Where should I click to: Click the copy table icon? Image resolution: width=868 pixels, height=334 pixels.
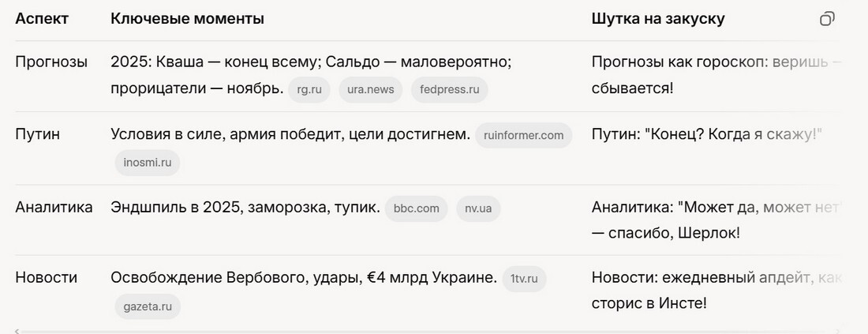point(826,19)
